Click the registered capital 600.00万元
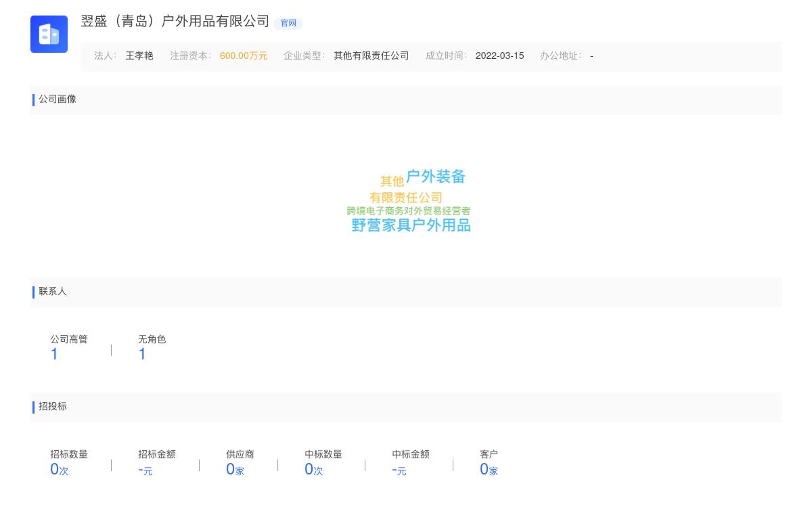 tap(244, 56)
